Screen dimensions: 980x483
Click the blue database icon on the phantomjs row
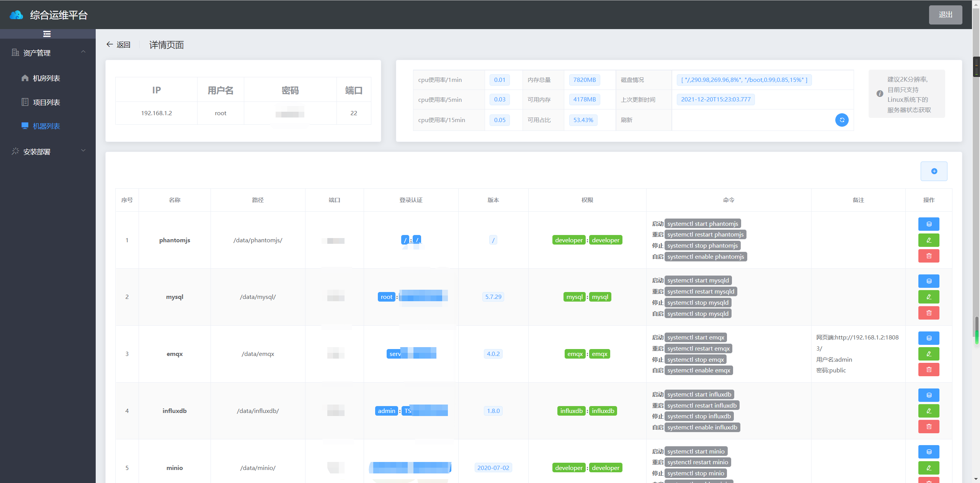click(928, 224)
